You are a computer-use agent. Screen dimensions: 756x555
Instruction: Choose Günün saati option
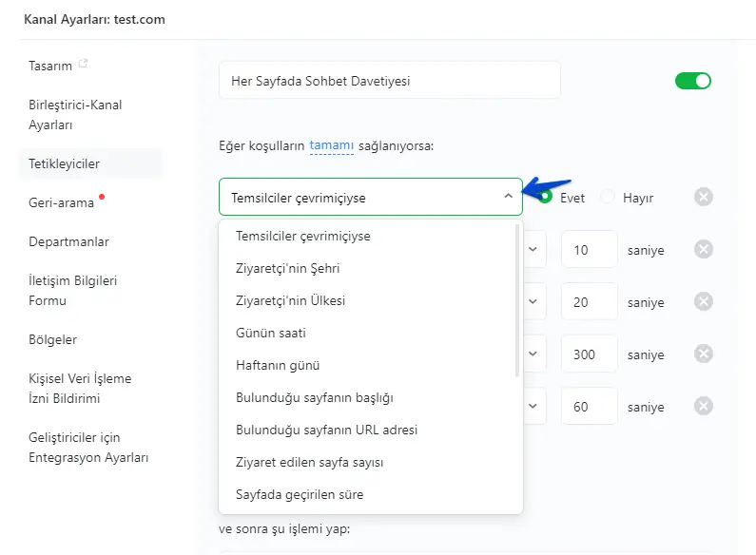click(x=270, y=333)
